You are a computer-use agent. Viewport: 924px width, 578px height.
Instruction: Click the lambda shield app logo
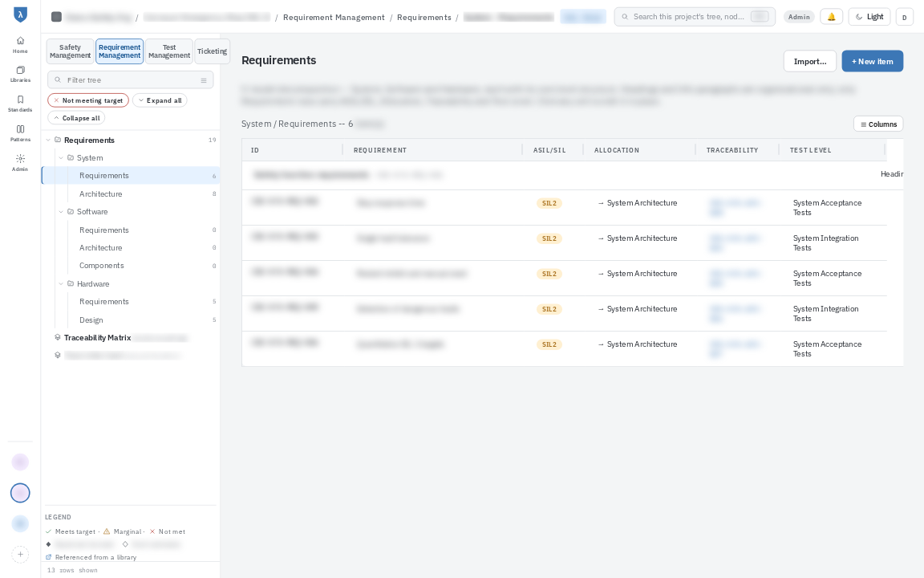point(20,14)
